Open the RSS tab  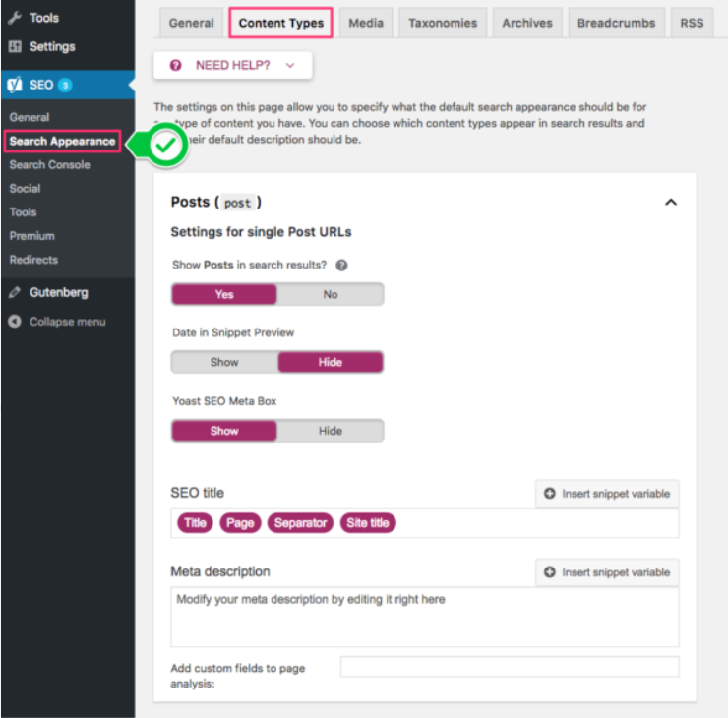[692, 23]
